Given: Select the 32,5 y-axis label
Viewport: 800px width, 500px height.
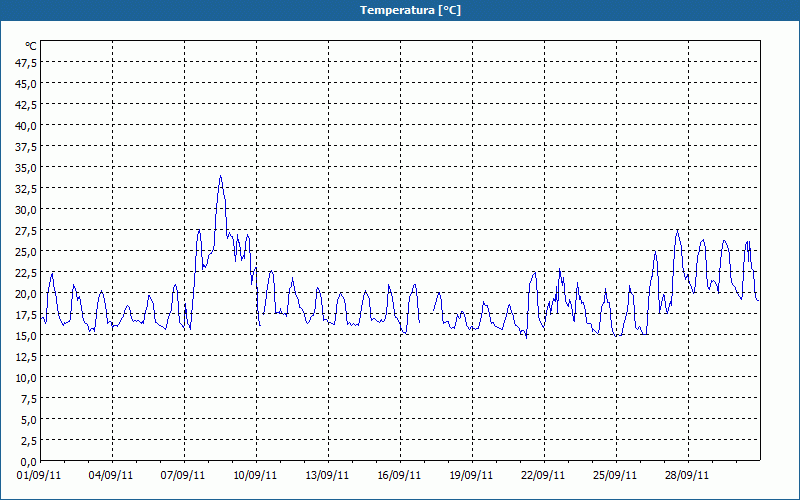Looking at the screenshot, I should (x=26, y=189).
